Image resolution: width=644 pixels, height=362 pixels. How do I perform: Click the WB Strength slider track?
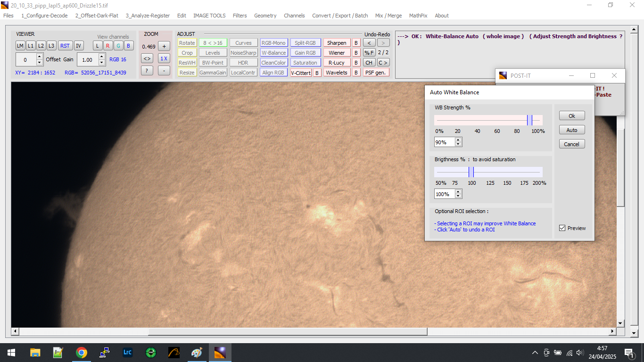click(x=488, y=120)
